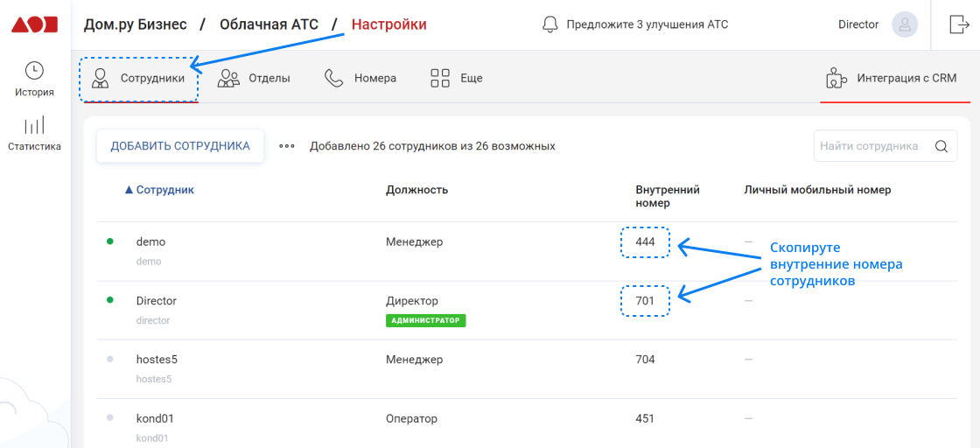Click the notification bell icon

point(550,24)
